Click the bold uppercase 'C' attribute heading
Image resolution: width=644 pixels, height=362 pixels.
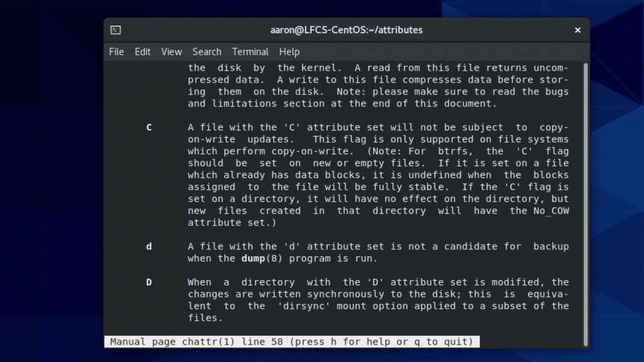tap(149, 128)
